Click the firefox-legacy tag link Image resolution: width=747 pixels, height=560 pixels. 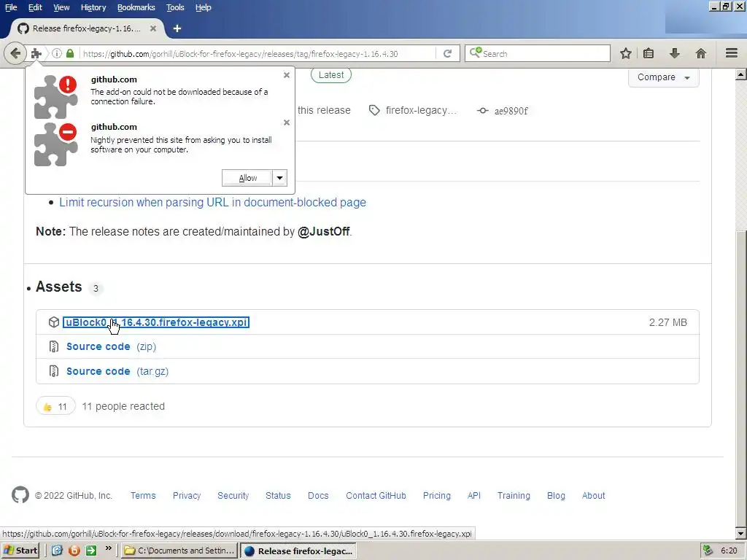coord(421,111)
